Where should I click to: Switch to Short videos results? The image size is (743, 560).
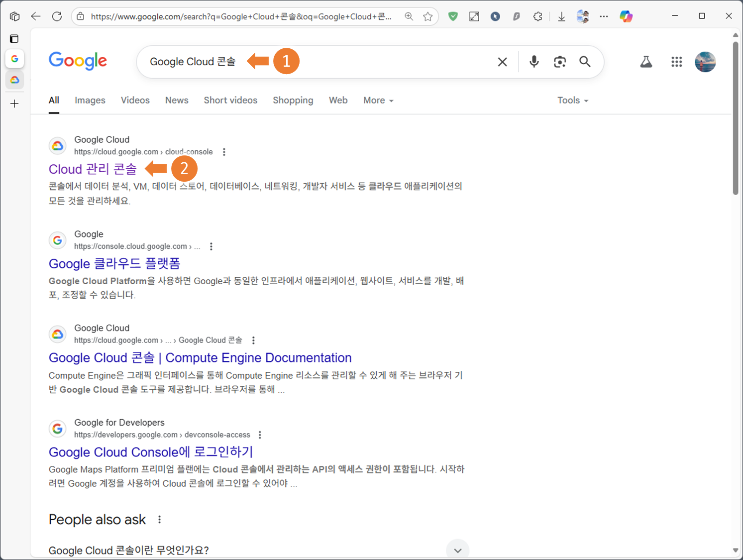(x=230, y=100)
